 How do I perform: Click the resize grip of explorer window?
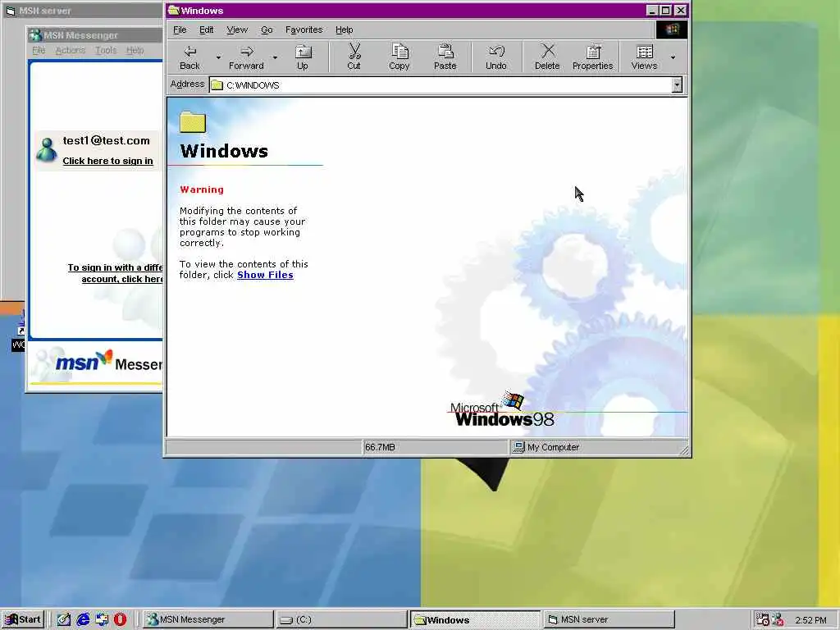(684, 450)
